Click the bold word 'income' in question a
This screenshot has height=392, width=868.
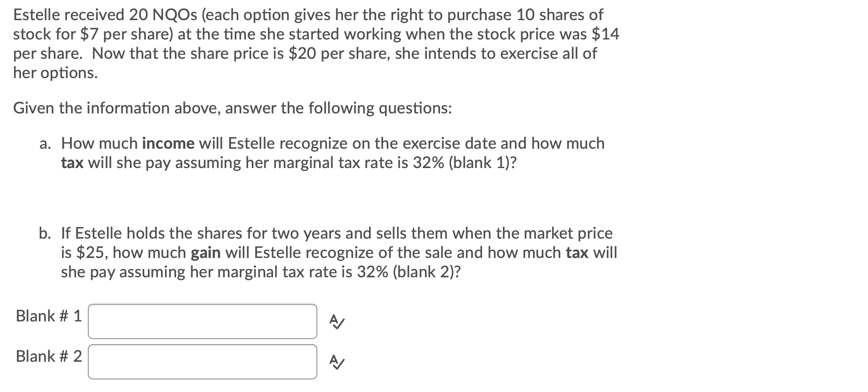(x=168, y=144)
